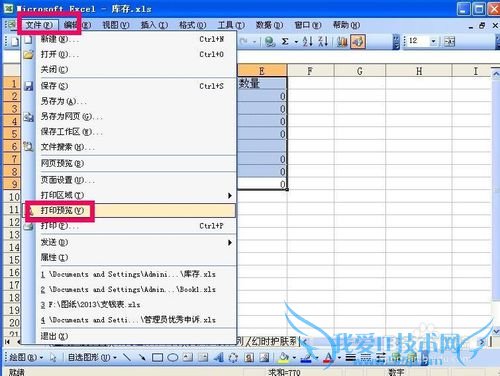Open the font size 12 dropdown
Screen dimensions: 500x376
[433, 41]
